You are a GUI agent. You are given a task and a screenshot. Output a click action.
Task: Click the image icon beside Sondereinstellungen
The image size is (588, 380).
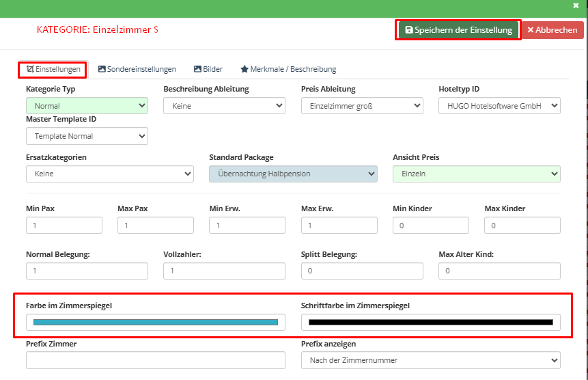pos(102,69)
